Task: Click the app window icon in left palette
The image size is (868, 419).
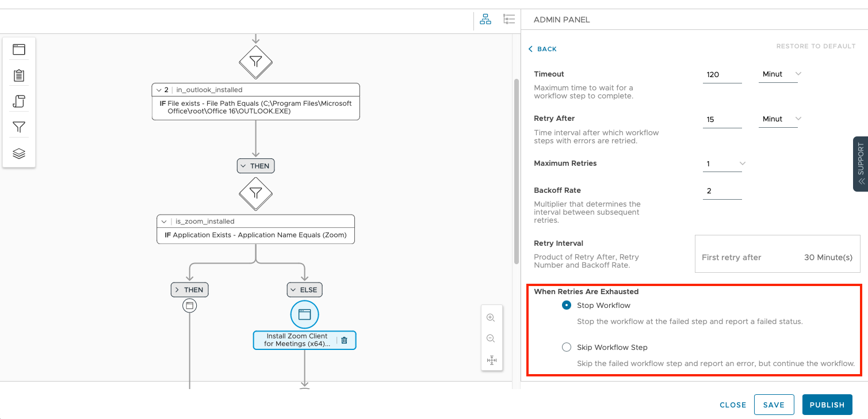Action: 19,49
